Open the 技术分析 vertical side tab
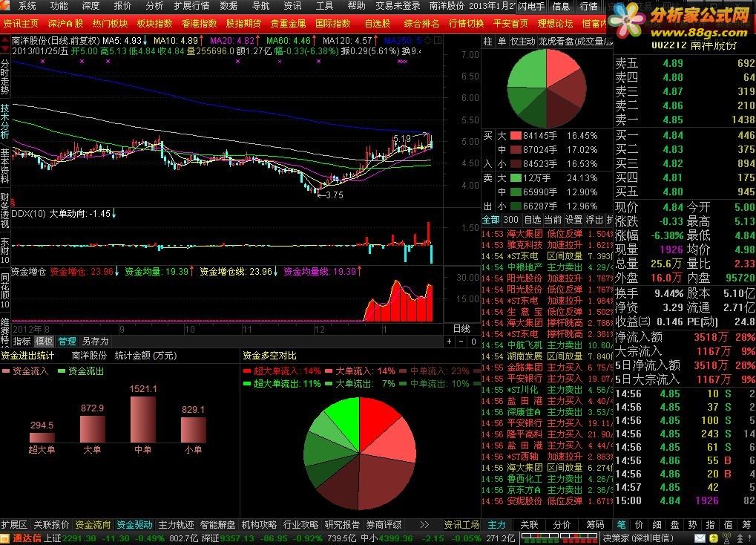Screen dimensions: 756x545 coord(4,121)
